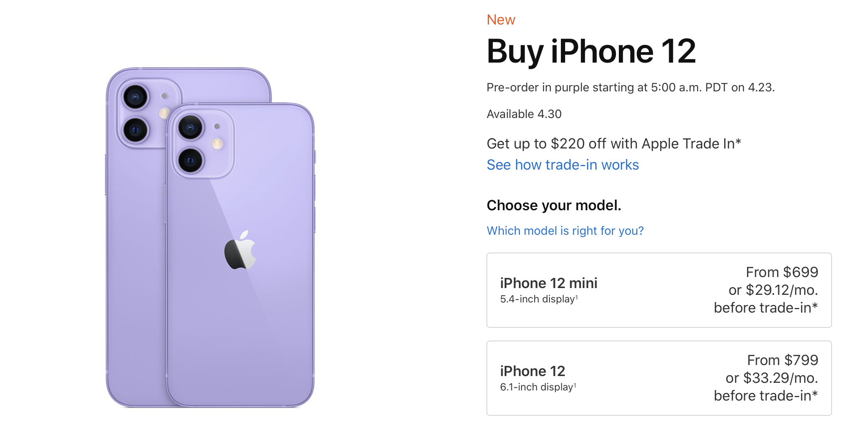Click the "Pre-order in purple" announcement text
This screenshot has width=868, height=423.
pos(630,88)
